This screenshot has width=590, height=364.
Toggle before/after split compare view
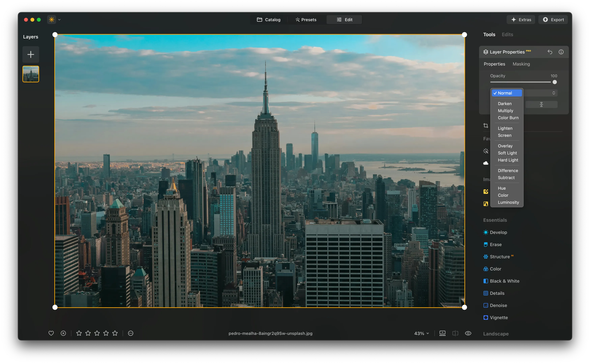point(455,333)
